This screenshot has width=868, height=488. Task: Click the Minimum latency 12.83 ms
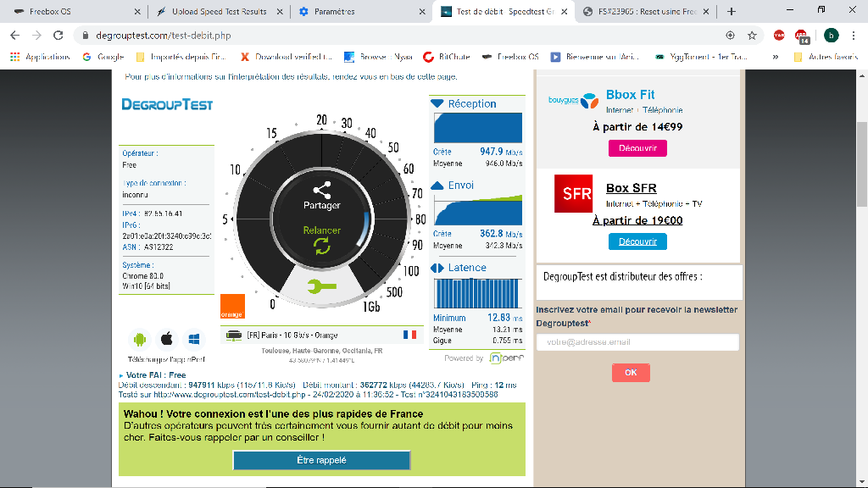tap(505, 318)
